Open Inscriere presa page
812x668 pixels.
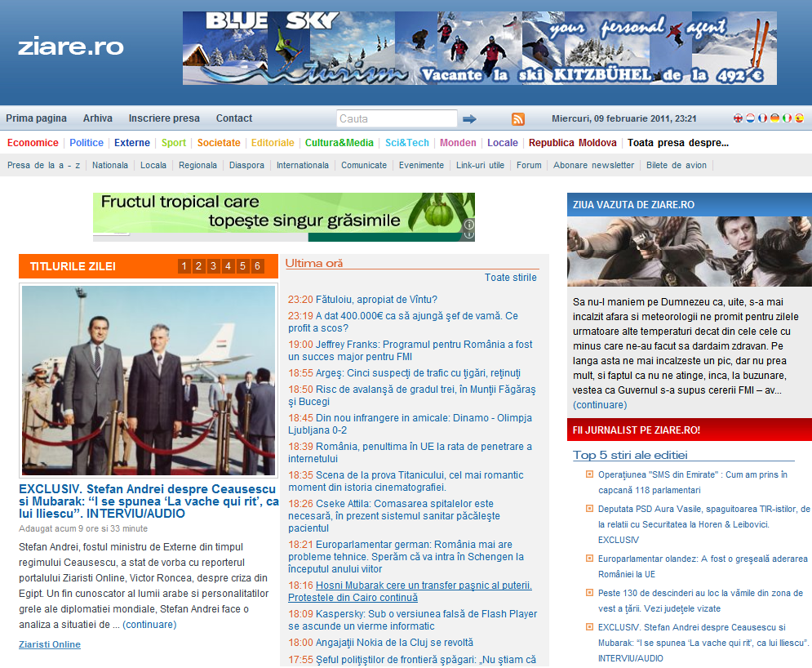[x=164, y=118]
